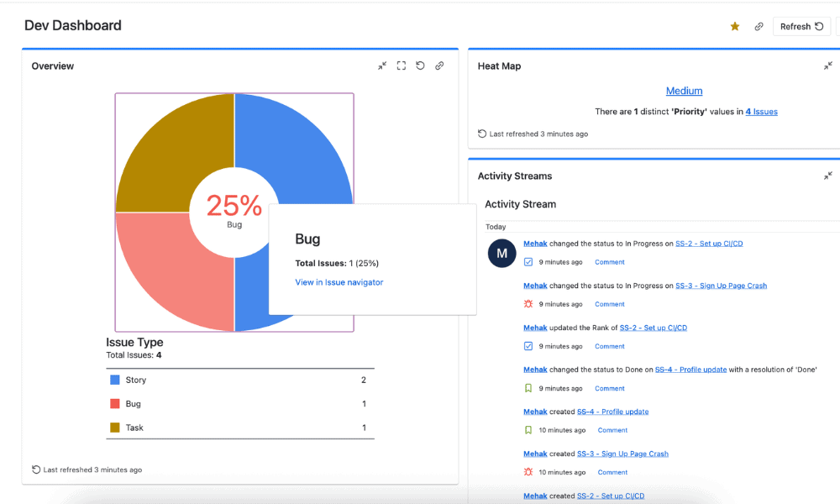
Task: Star the Dev Dashboard as favorite
Action: (735, 27)
